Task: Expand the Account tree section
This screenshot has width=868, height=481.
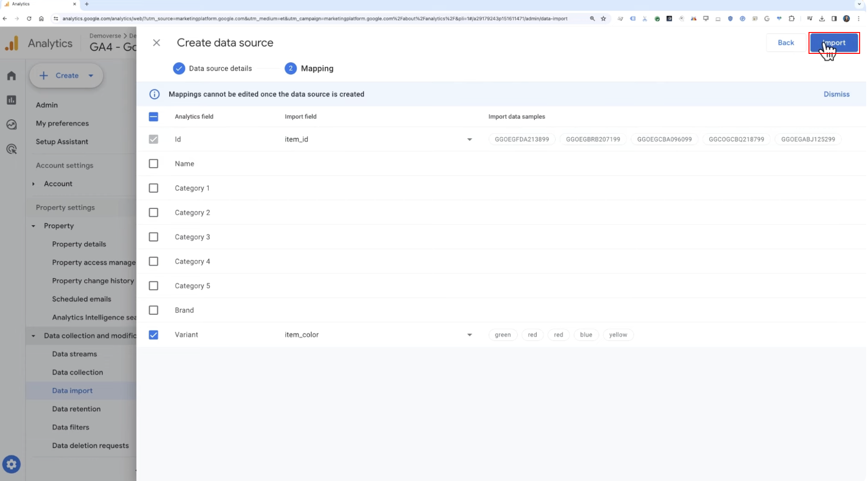Action: click(x=33, y=184)
